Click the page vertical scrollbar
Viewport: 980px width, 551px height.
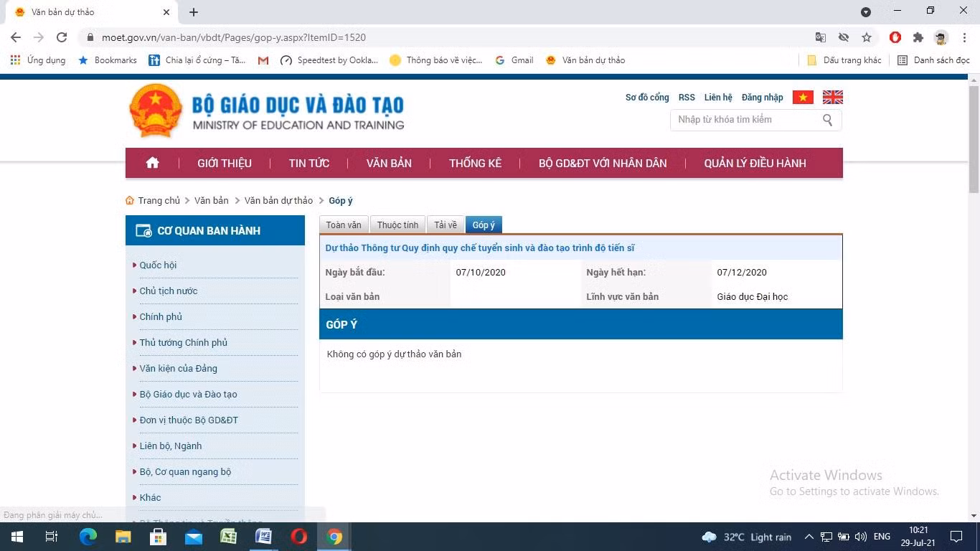(974, 140)
